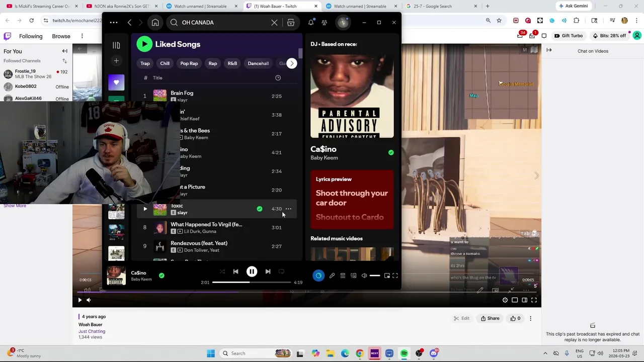
Task: Filter Liked Songs by Pop Rap
Action: click(189, 63)
